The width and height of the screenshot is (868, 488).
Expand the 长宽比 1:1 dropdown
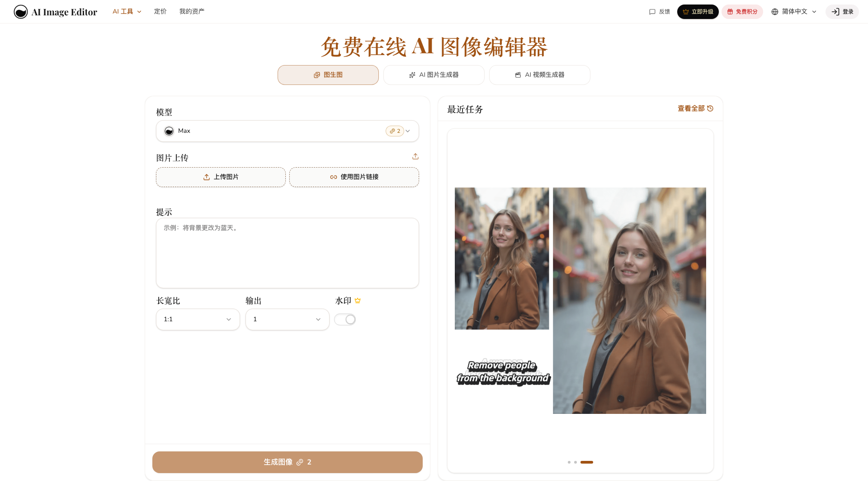(198, 319)
